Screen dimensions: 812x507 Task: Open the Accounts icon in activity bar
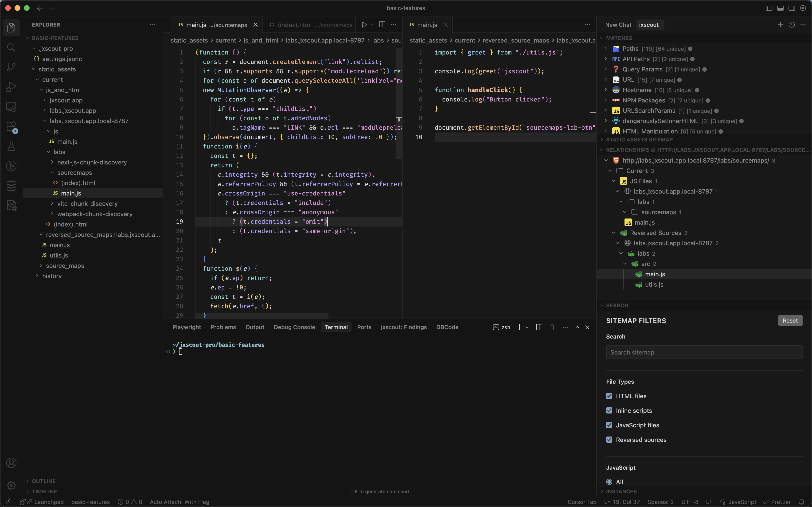click(x=11, y=463)
